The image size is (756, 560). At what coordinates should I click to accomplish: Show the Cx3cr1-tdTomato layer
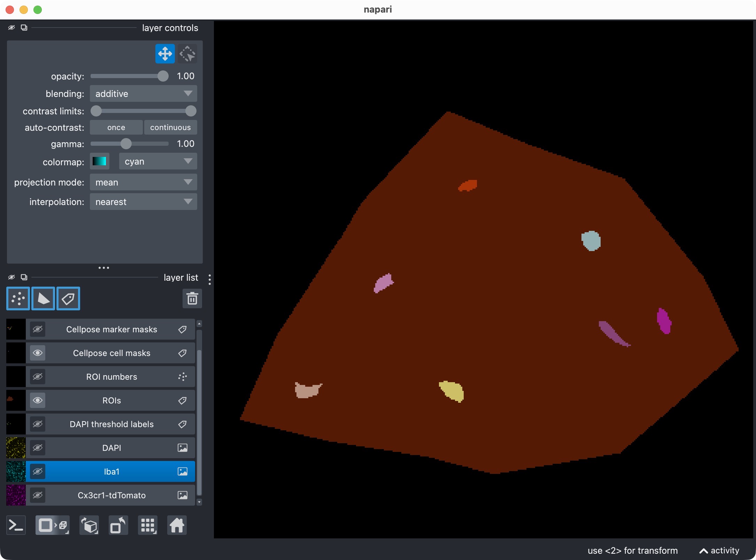[38, 495]
